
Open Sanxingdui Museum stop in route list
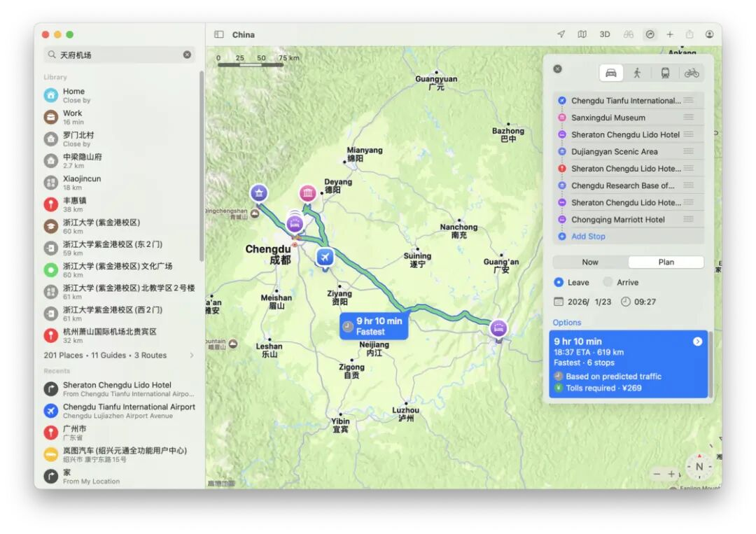coord(608,118)
